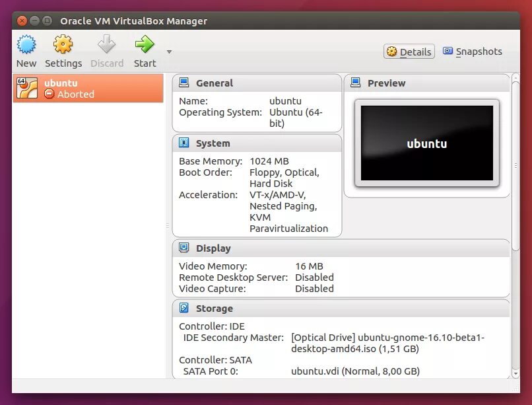This screenshot has height=405, width=532.
Task: Click the General section monitor icon
Action: pos(184,83)
